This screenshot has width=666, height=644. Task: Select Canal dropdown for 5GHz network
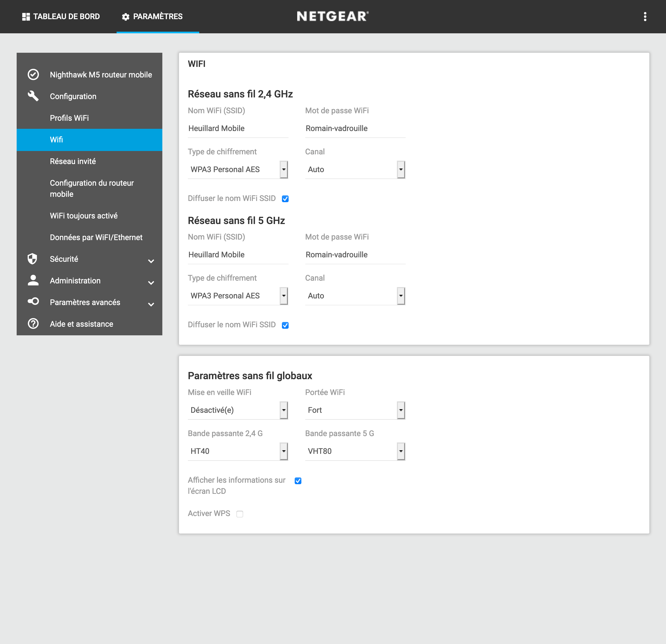coord(354,296)
